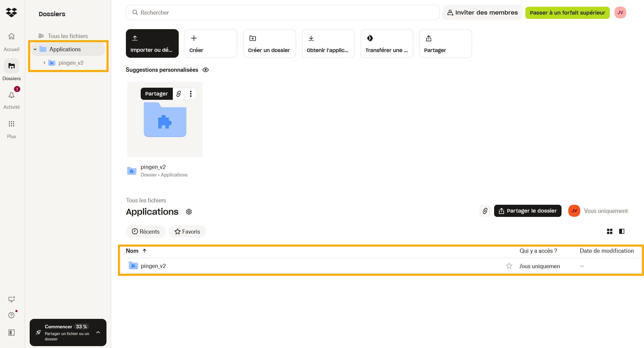Screen dimensions: 644x348
Task: Click Partager le dossier button
Action: pyautogui.click(x=528, y=211)
